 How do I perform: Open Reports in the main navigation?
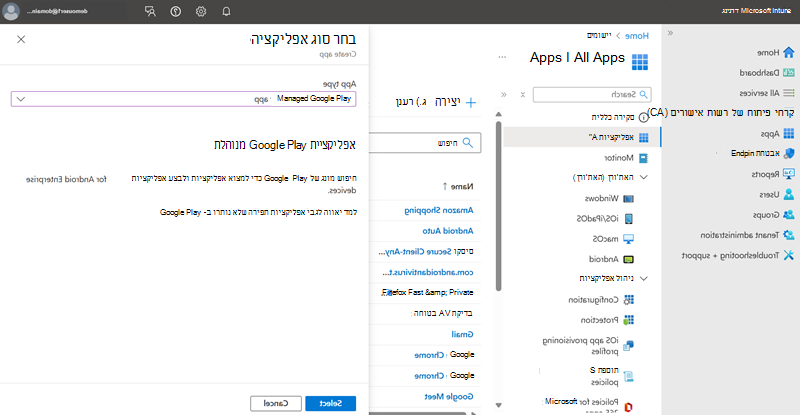tap(773, 174)
